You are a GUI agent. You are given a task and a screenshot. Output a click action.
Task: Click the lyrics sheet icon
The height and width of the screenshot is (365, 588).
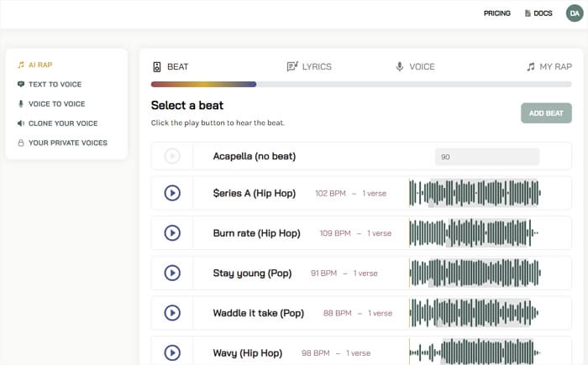pyautogui.click(x=292, y=66)
